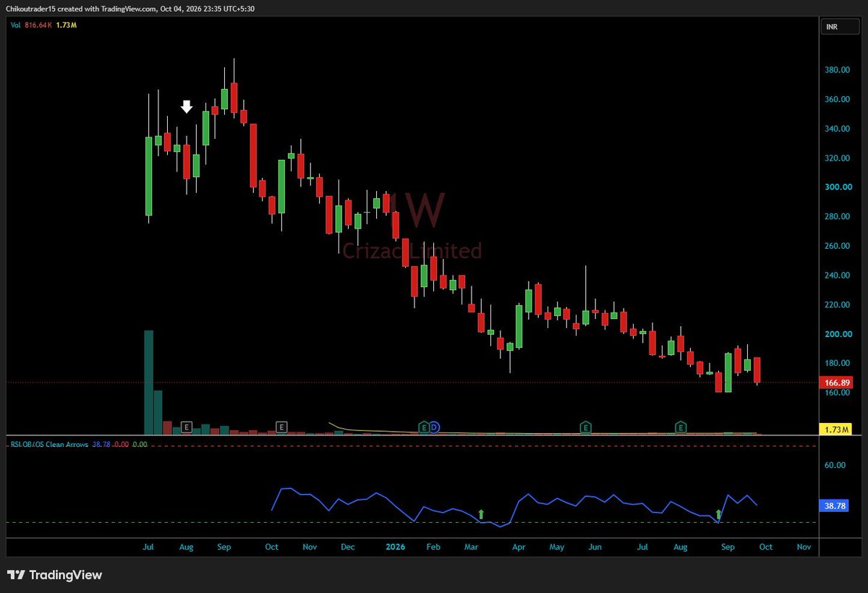Click the 2026 year label on time axis
The width and height of the screenshot is (868, 593).
tap(395, 547)
